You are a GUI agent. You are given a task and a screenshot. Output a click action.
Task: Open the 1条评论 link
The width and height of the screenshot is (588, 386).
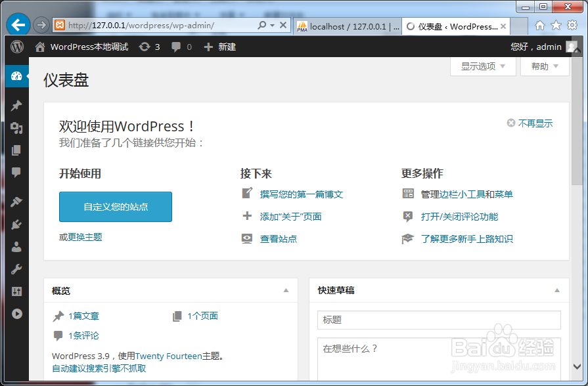pyautogui.click(x=83, y=335)
